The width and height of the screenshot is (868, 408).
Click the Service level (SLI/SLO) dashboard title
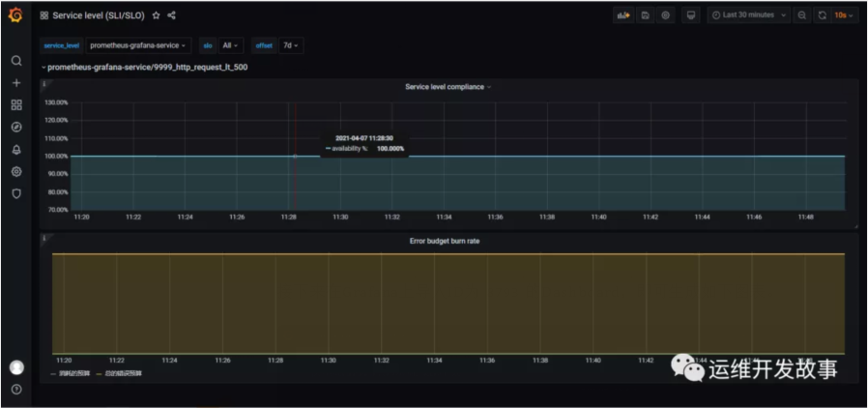click(x=99, y=15)
